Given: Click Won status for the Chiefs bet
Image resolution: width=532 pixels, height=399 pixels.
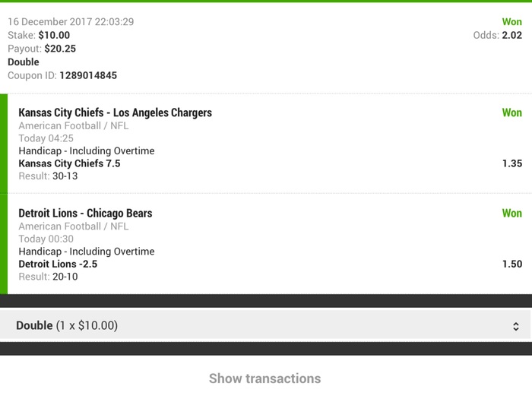Looking at the screenshot, I should pyautogui.click(x=511, y=112).
